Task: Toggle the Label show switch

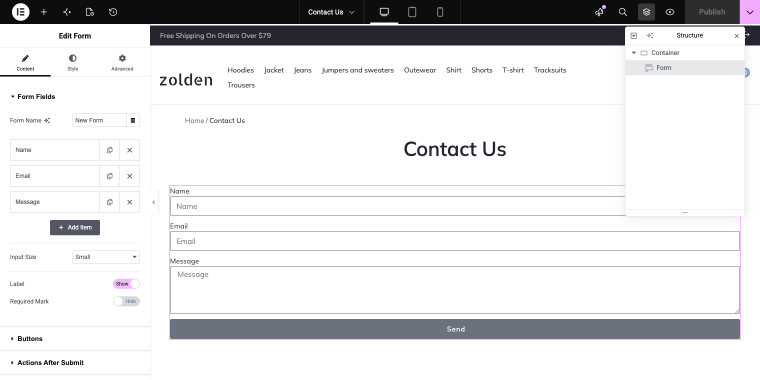Action: (x=126, y=284)
